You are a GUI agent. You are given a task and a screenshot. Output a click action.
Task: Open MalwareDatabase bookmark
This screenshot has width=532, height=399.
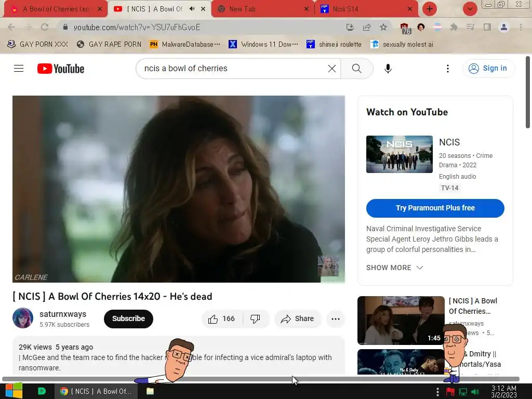[185, 45]
